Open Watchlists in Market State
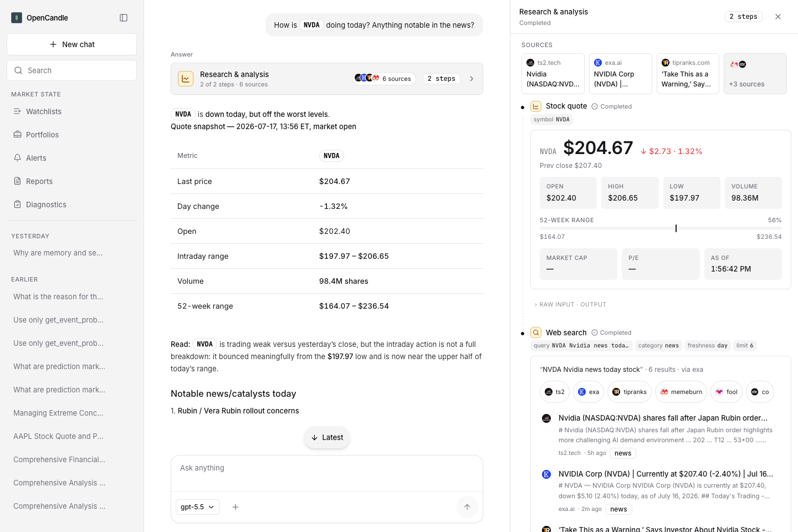 click(x=72, y=111)
